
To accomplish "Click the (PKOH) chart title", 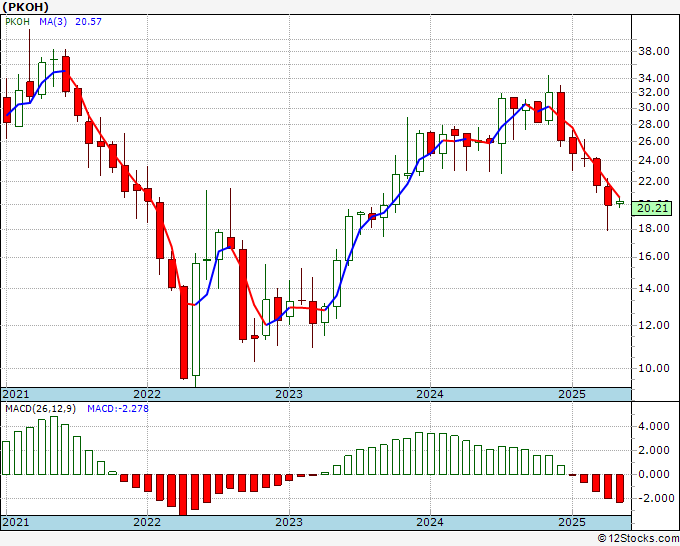I will [25, 7].
